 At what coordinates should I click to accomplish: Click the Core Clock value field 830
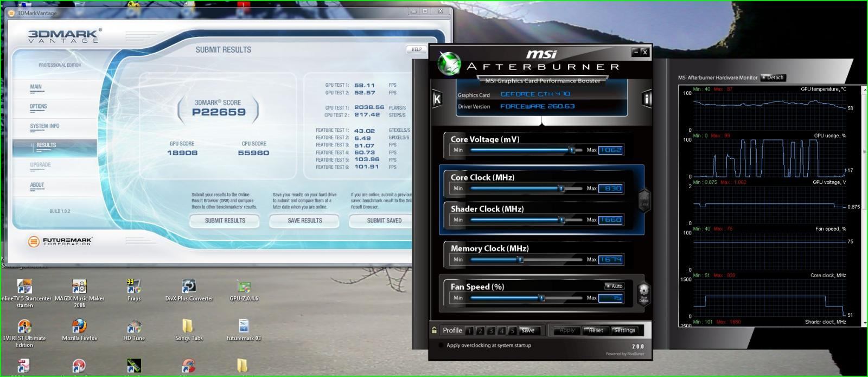611,188
